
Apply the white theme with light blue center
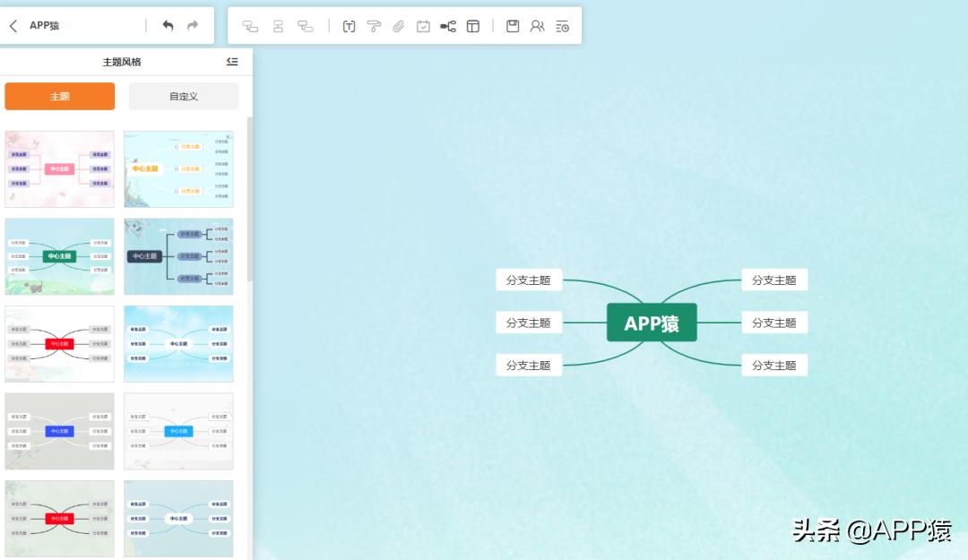point(178,431)
